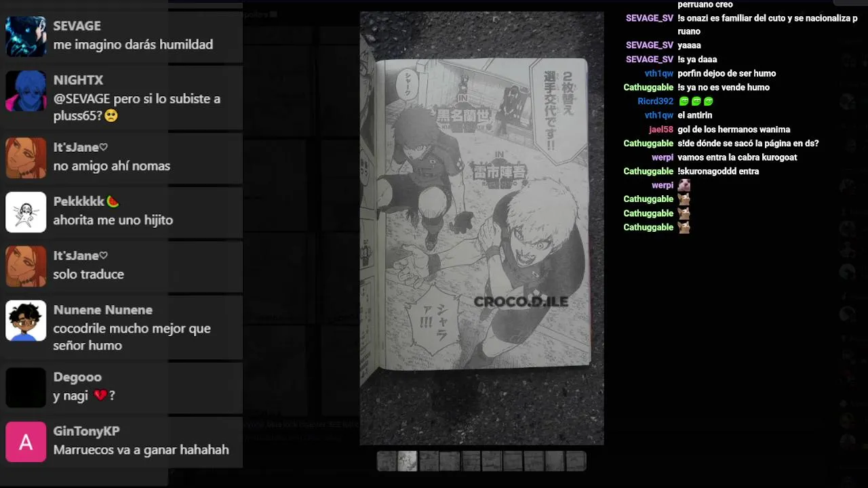Click the message 'ahorita me uno hijito'
This screenshot has width=868, height=488.
[113, 220]
